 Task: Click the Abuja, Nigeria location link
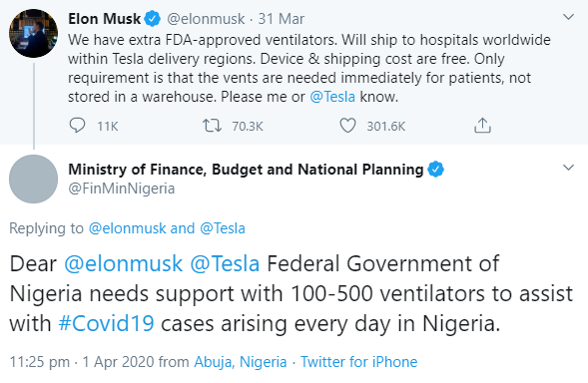click(241, 362)
